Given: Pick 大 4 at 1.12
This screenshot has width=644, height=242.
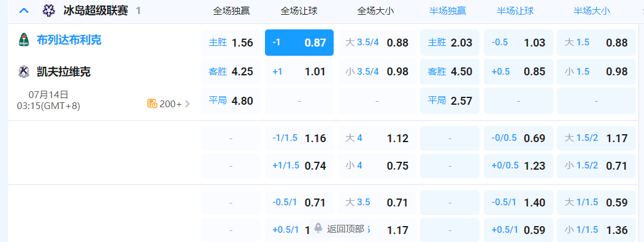Looking at the screenshot, I should (x=377, y=138).
